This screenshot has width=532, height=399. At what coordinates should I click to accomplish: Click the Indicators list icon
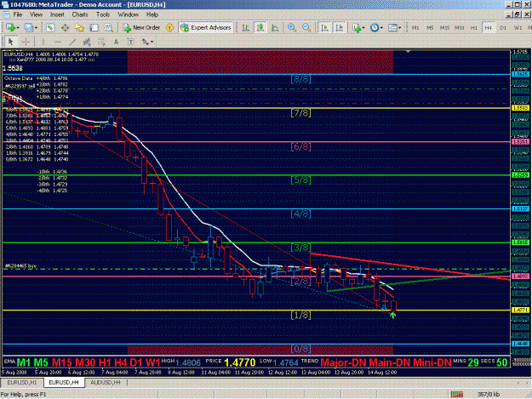pyautogui.click(x=357, y=28)
